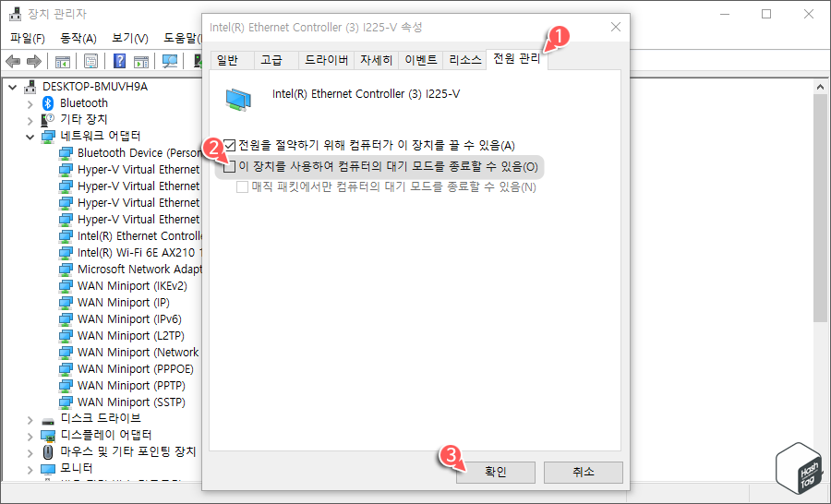Click the 확인 button
This screenshot has width=831, height=504.
[496, 472]
